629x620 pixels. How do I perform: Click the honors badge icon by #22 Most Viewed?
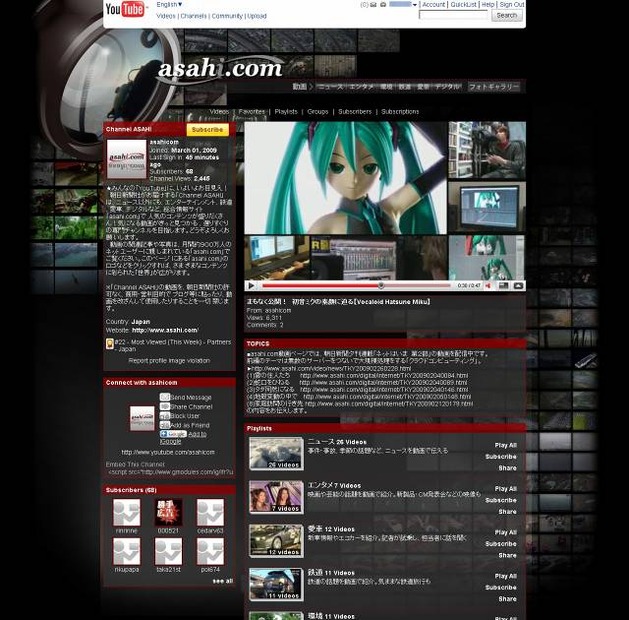(110, 344)
